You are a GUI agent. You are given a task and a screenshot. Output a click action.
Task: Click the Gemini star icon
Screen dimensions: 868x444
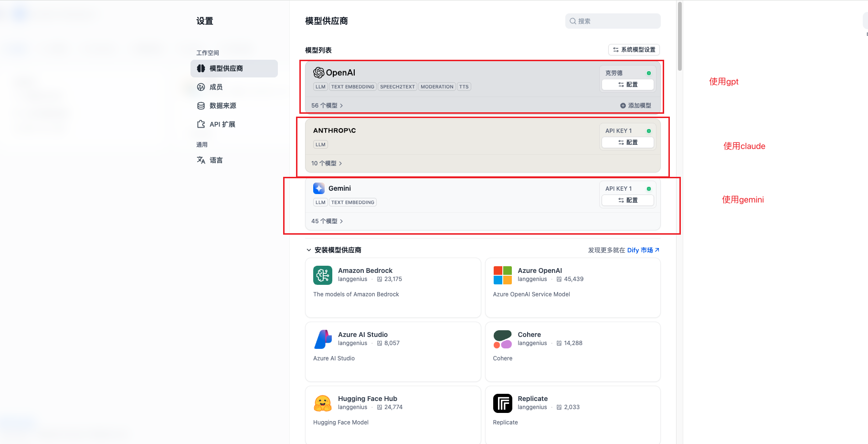coord(318,188)
